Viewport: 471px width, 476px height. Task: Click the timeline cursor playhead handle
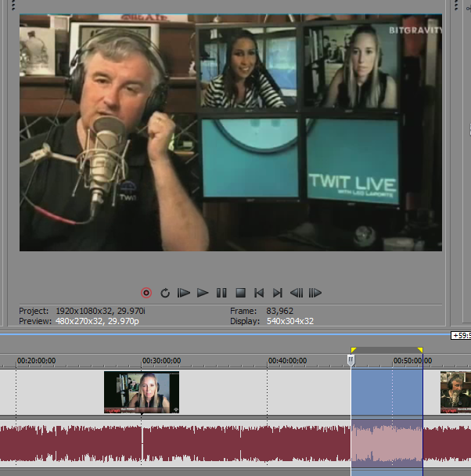click(351, 360)
